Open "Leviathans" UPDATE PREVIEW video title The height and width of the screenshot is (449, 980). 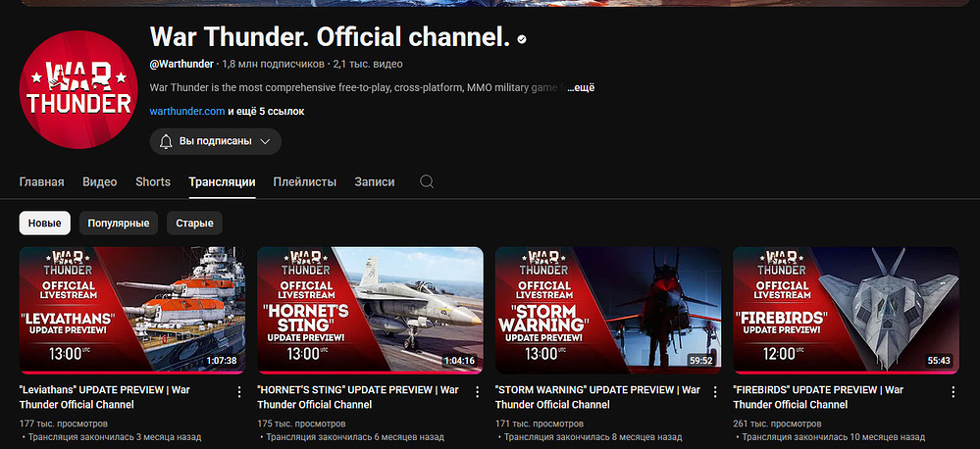point(104,397)
